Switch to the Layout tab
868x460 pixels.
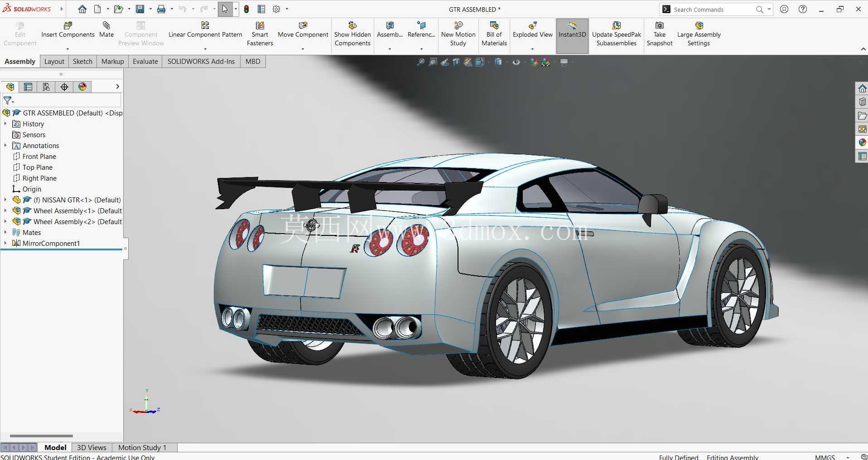pyautogui.click(x=54, y=62)
